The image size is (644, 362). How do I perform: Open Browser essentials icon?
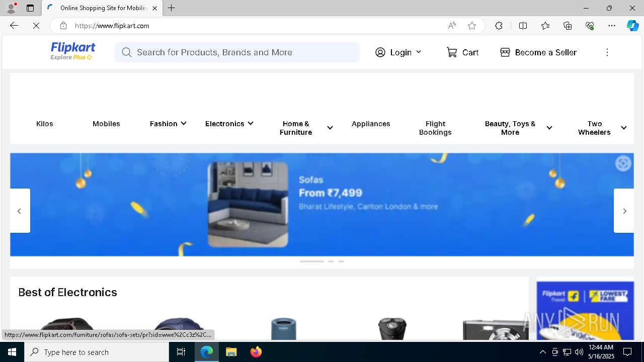click(x=590, y=26)
